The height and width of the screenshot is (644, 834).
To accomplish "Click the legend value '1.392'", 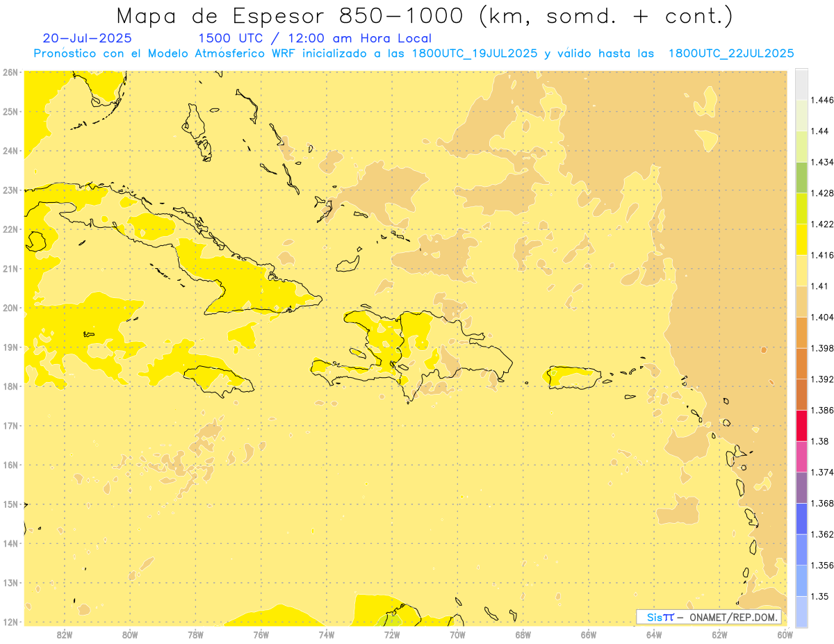I will (822, 379).
